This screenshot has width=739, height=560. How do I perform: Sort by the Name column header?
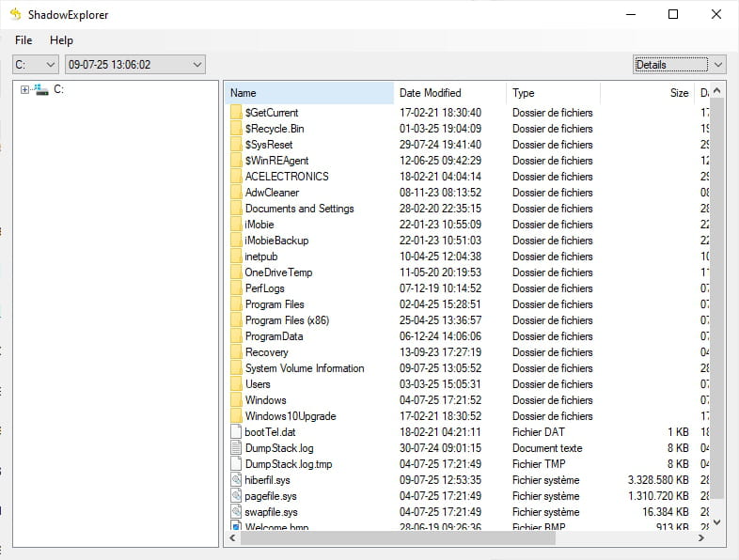click(309, 93)
